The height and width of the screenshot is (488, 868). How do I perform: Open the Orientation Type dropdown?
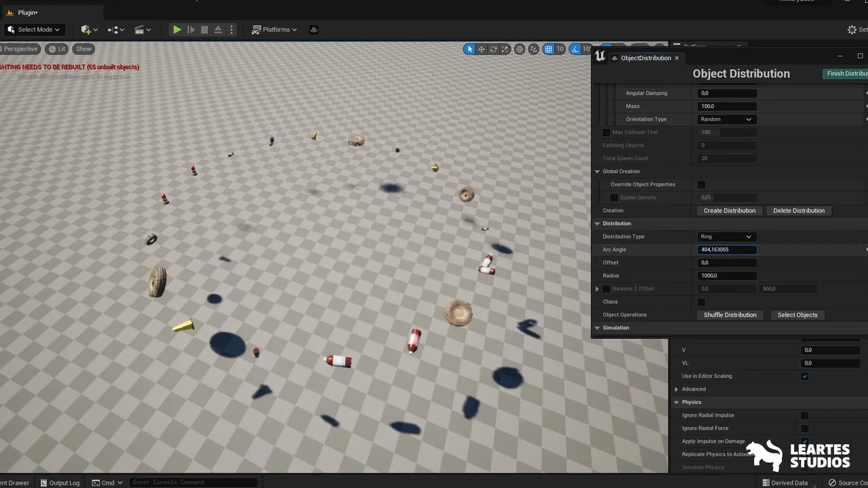coord(726,119)
